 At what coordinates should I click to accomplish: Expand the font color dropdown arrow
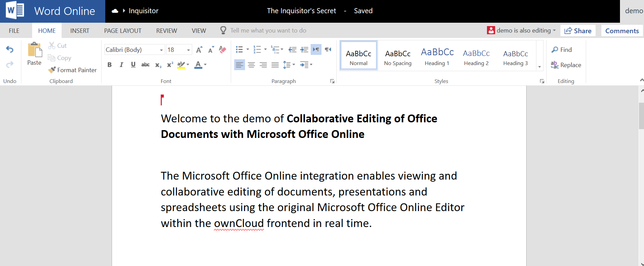[205, 64]
